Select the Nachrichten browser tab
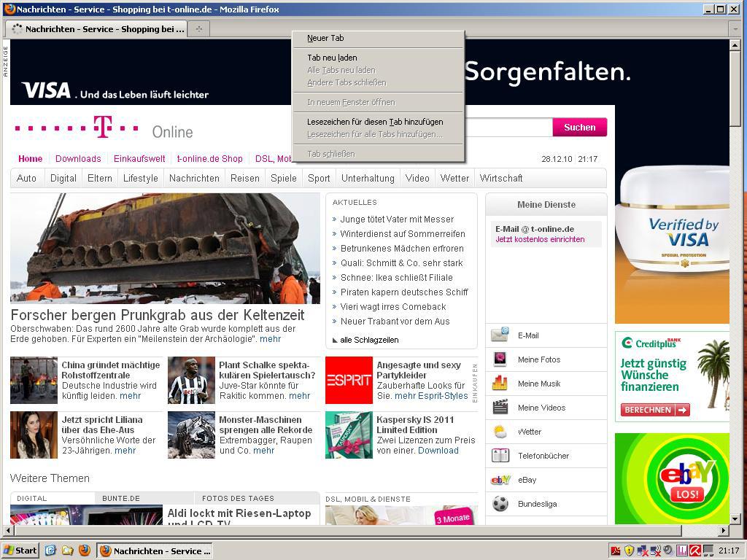Image resolution: width=747 pixels, height=560 pixels. coord(97,29)
